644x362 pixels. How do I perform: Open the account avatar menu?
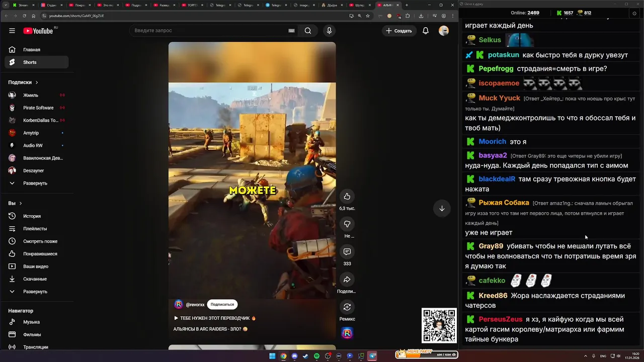(444, 31)
